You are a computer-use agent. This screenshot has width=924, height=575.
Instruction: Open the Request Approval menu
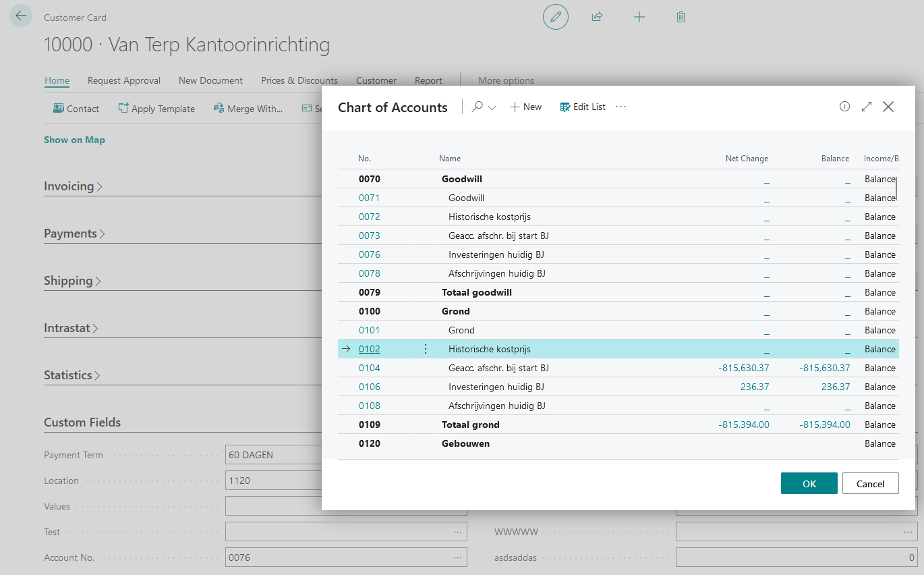tap(124, 80)
